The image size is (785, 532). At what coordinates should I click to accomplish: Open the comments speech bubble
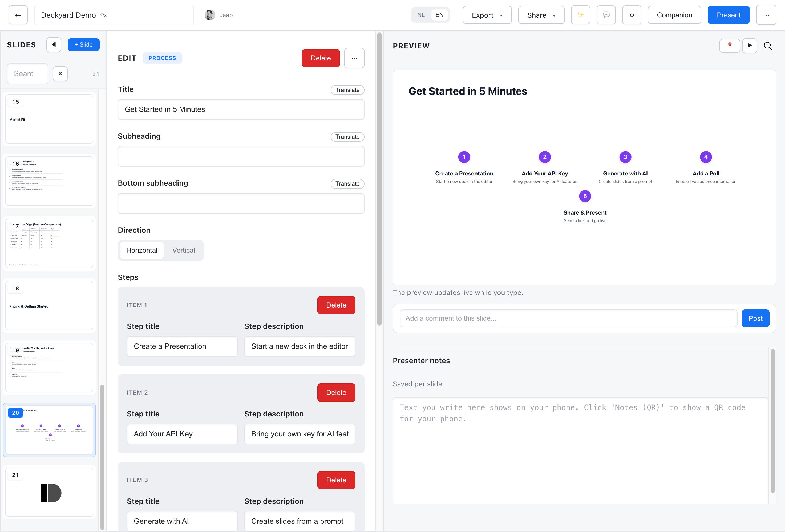pos(606,15)
